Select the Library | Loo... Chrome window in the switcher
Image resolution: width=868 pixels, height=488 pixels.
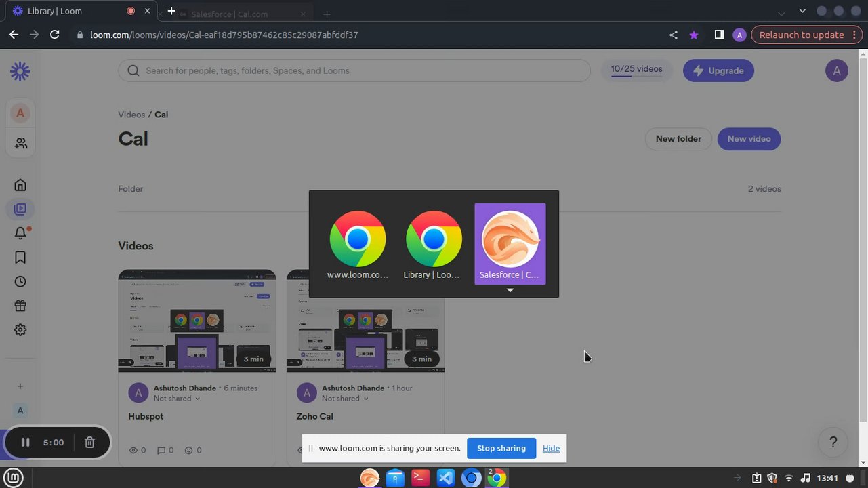point(434,245)
